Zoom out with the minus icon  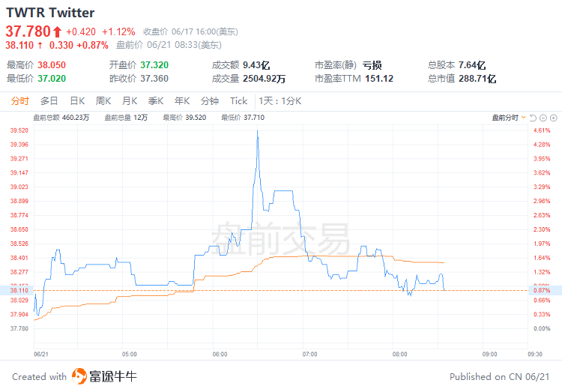[543, 118]
